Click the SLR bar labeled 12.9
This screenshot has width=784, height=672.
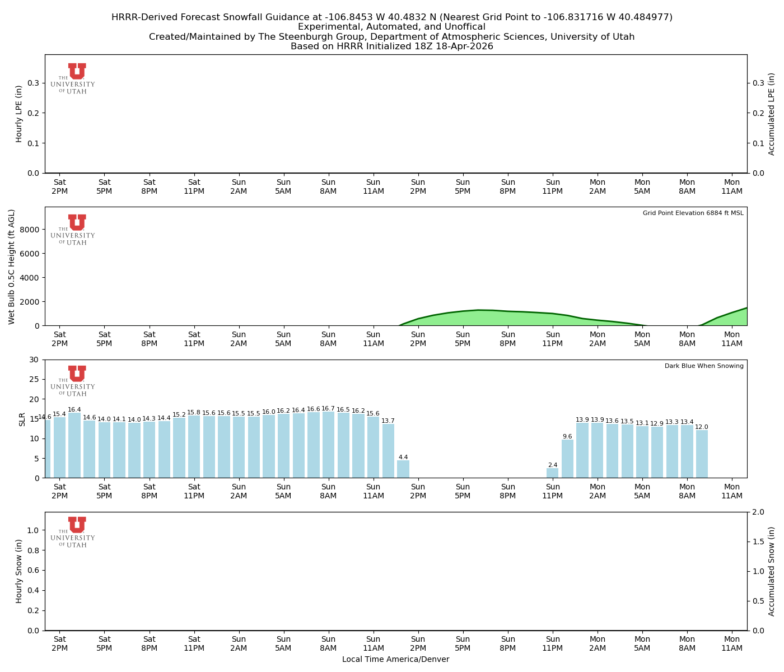pyautogui.click(x=657, y=452)
